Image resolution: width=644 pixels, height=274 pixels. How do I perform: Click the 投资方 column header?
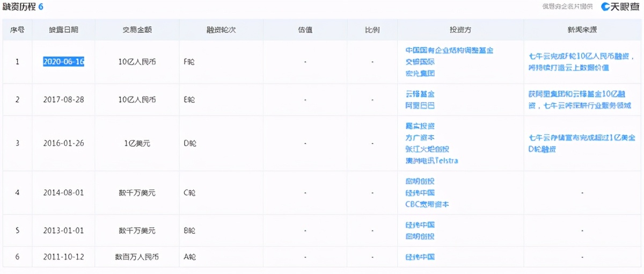(x=460, y=30)
